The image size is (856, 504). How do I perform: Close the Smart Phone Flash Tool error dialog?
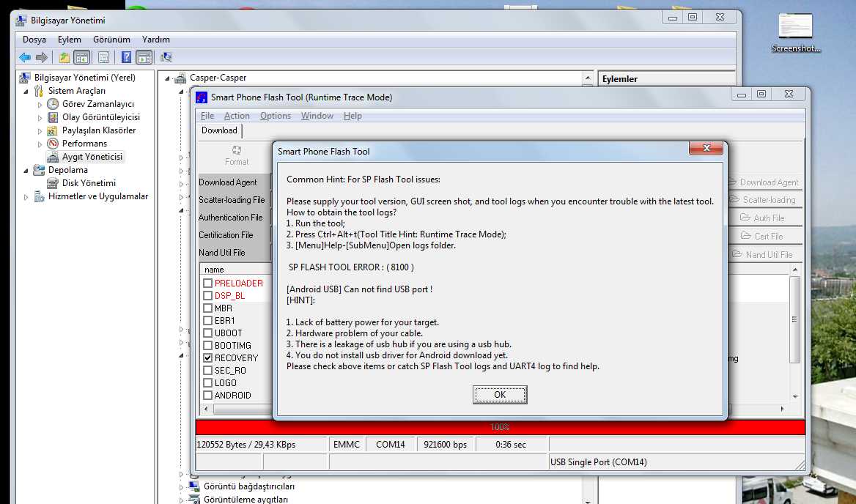(x=706, y=148)
